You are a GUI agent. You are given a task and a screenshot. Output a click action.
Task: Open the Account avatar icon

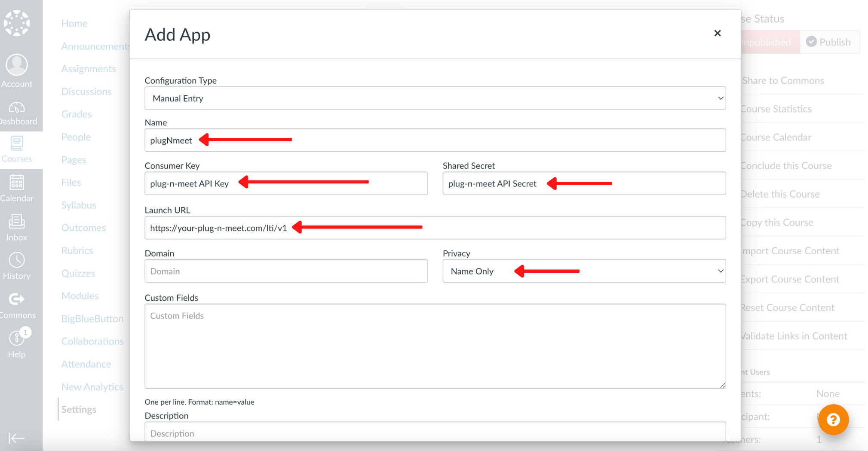click(17, 66)
